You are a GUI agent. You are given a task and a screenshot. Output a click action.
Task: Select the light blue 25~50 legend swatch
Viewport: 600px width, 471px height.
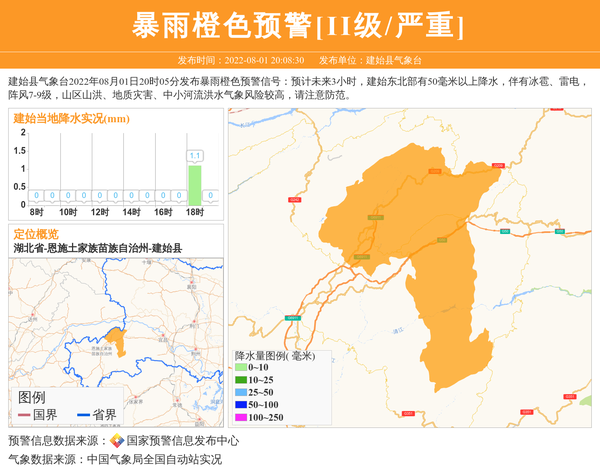[241, 392]
